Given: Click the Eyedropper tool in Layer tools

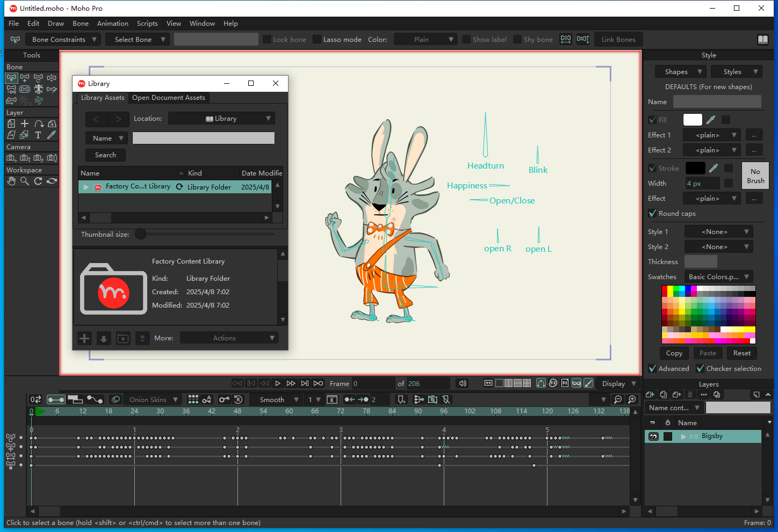Looking at the screenshot, I should click(52, 135).
